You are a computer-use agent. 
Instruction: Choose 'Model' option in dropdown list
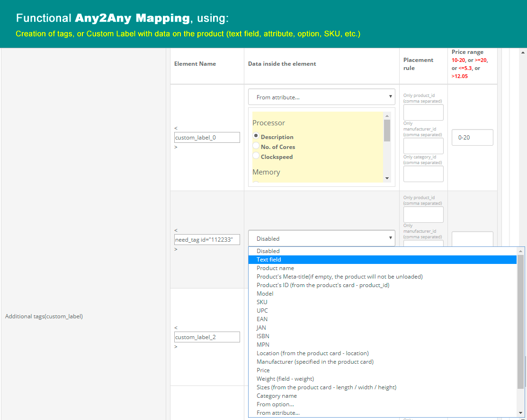tap(383, 293)
